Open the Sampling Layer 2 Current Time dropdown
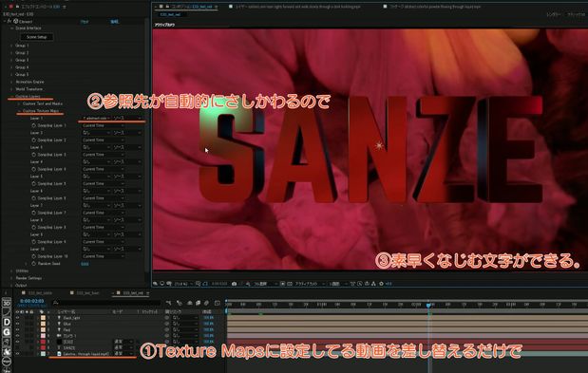This screenshot has height=373, width=588. (x=104, y=140)
